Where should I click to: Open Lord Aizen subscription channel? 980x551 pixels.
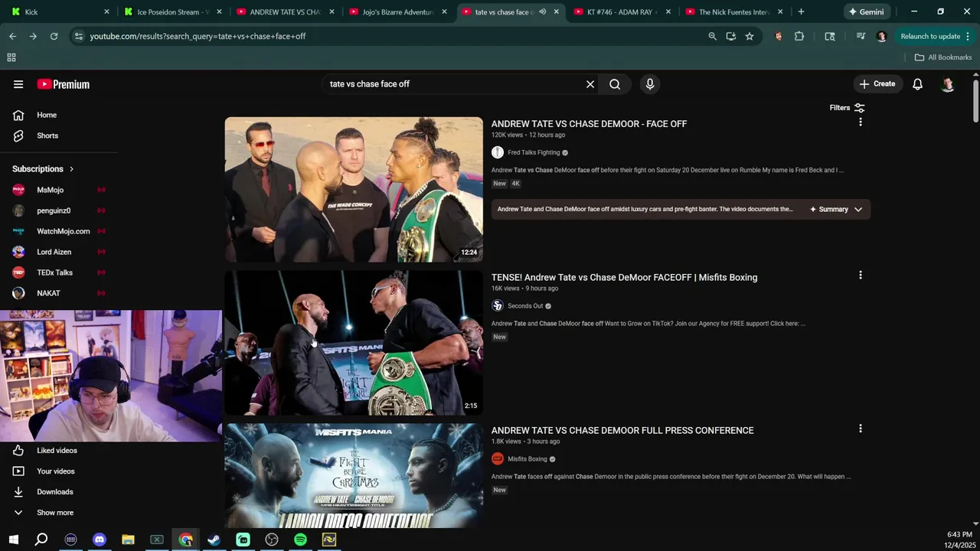pyautogui.click(x=54, y=252)
